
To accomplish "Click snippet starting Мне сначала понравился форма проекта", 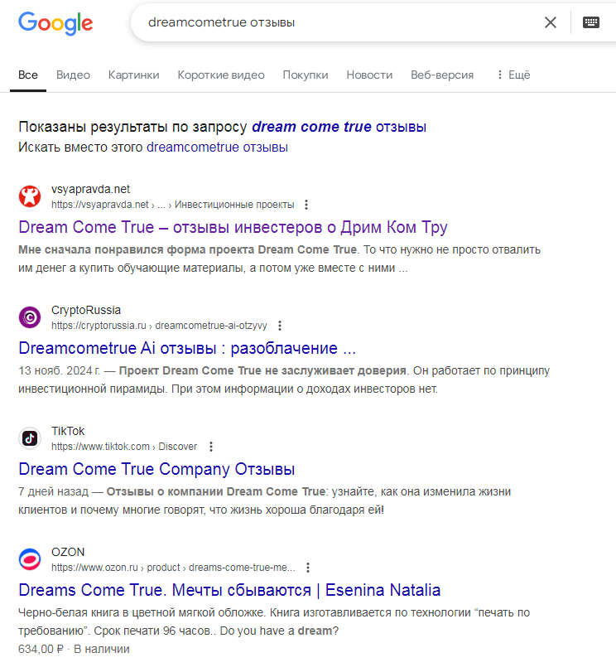I will coord(279,259).
